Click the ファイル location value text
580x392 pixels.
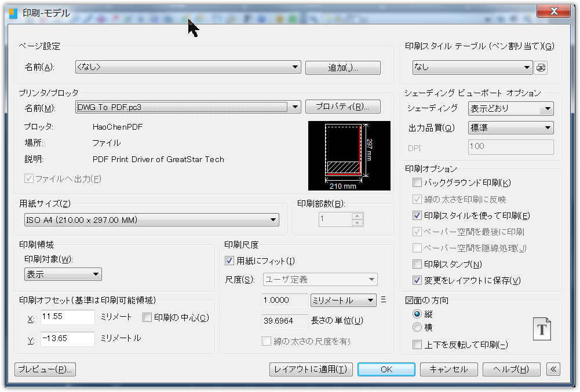pyautogui.click(x=107, y=143)
